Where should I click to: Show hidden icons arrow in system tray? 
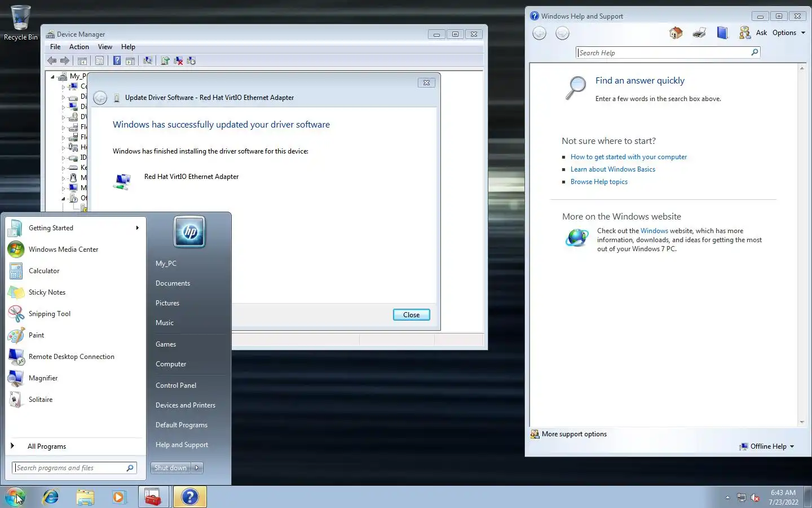tap(727, 498)
